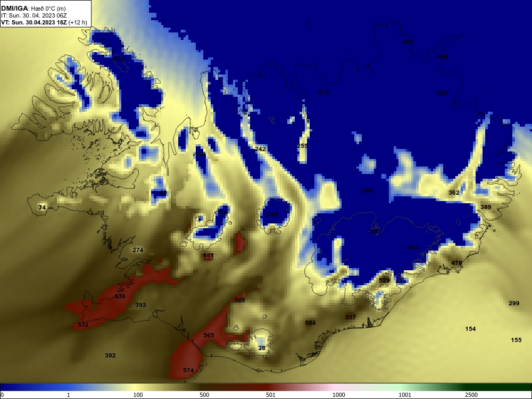The width and height of the screenshot is (532, 399).
Task: Click the 392 offshore value label
Action: point(110,355)
